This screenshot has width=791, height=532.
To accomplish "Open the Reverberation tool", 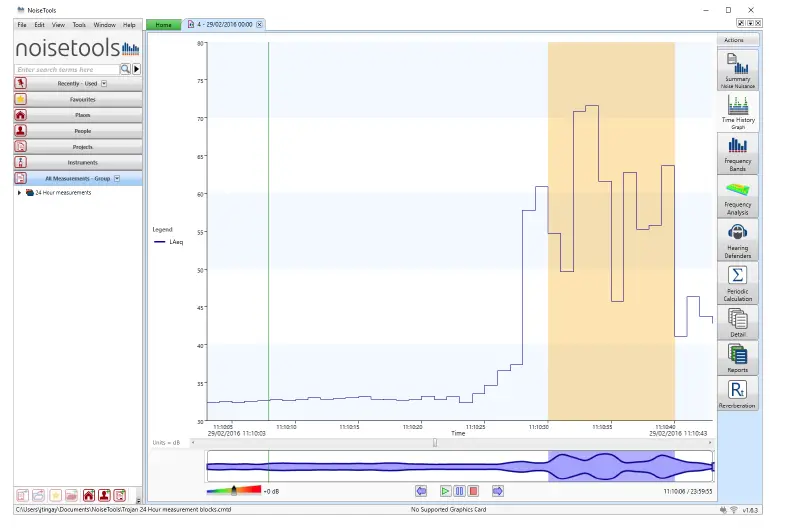I will pos(738,394).
